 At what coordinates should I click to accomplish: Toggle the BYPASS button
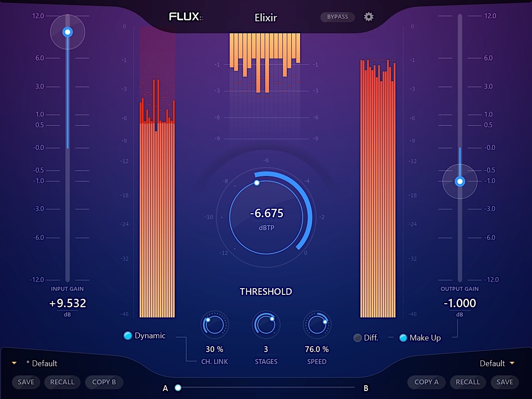click(x=338, y=17)
